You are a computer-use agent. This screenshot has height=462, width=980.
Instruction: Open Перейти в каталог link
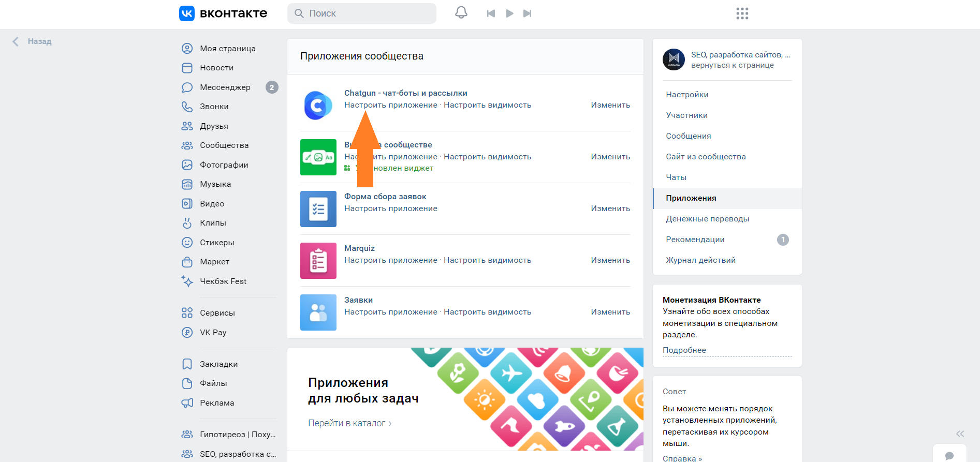[x=350, y=423]
